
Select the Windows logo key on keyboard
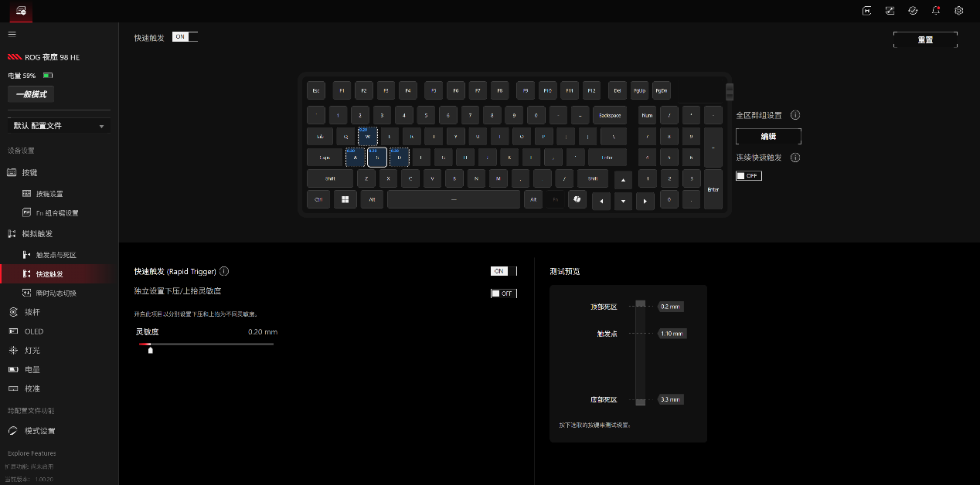coord(345,199)
